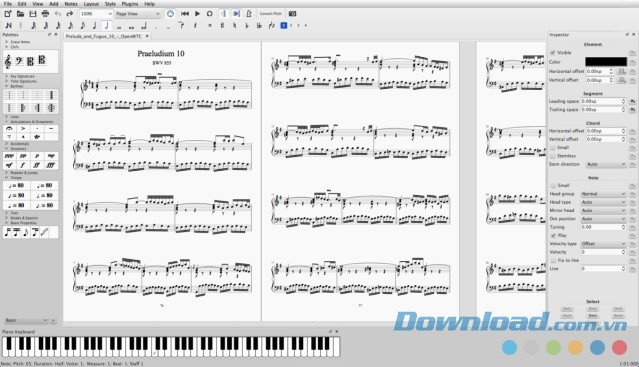Open the Stem direction dropdown
The image size is (639, 367).
point(606,165)
